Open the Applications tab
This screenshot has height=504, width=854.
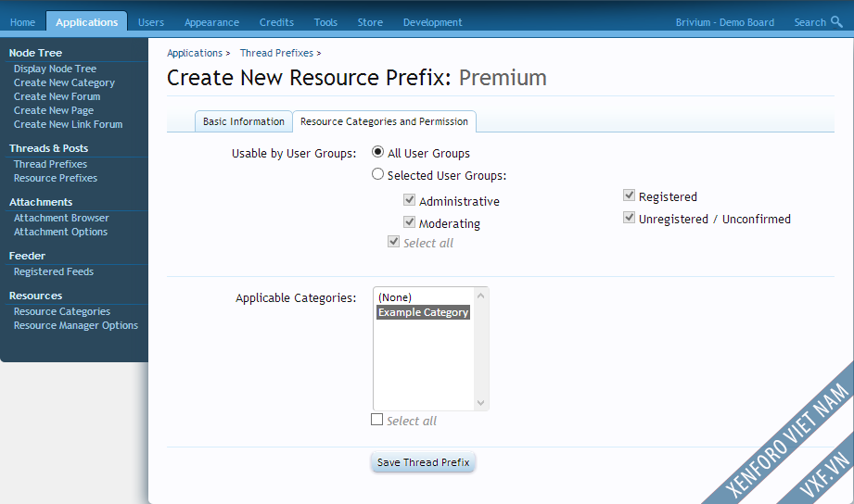point(86,21)
